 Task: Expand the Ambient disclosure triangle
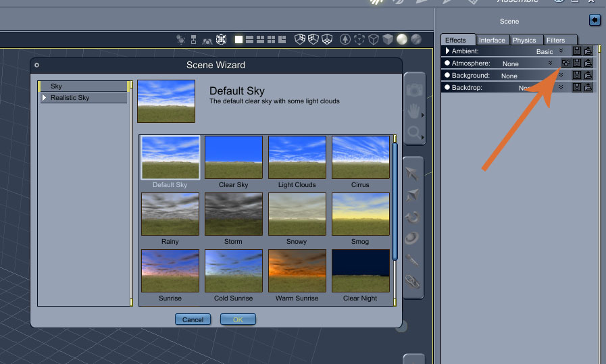click(x=447, y=51)
